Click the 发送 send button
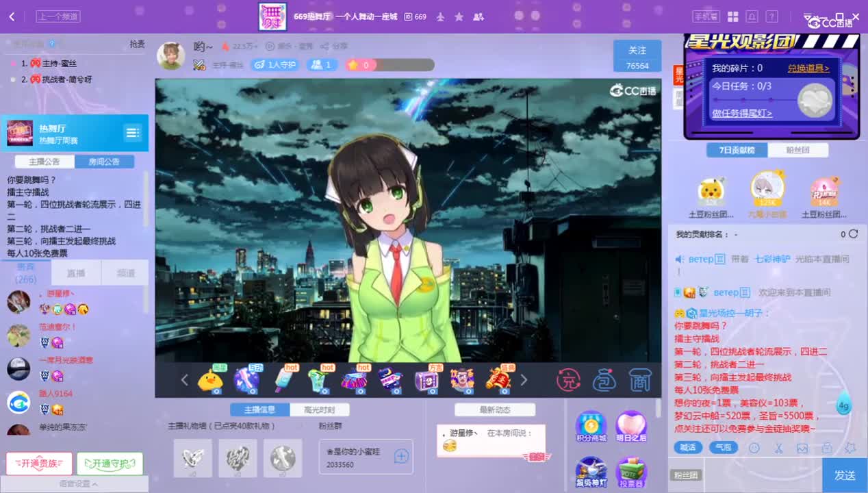 point(845,475)
